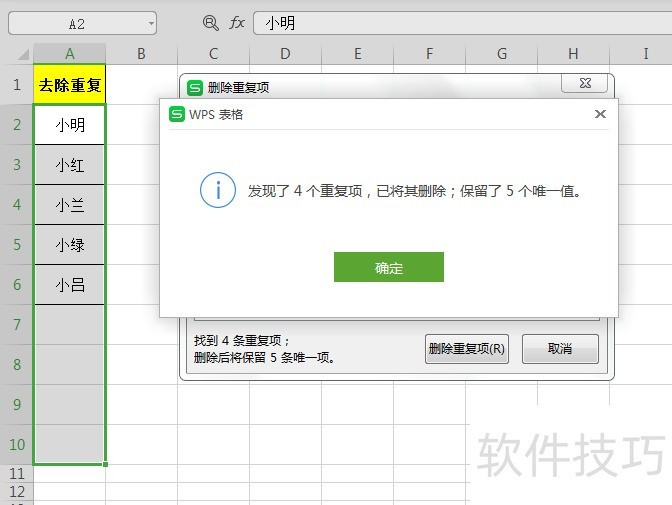
Task: Click the magnifier icon beside the formula bar
Action: click(210, 22)
